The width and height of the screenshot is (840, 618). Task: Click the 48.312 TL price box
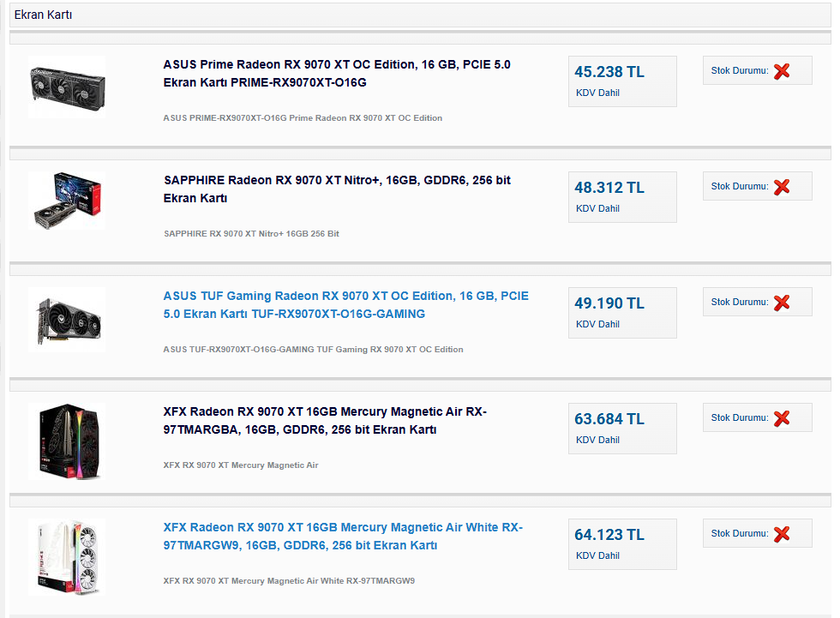tap(622, 197)
